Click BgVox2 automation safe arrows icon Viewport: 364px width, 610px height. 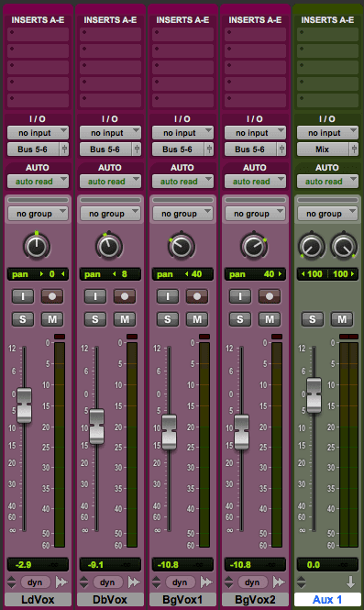(279, 582)
